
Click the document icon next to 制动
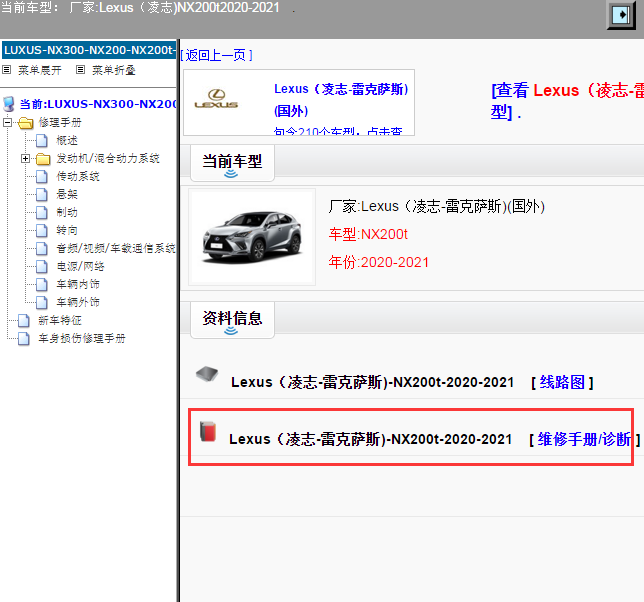click(x=41, y=213)
